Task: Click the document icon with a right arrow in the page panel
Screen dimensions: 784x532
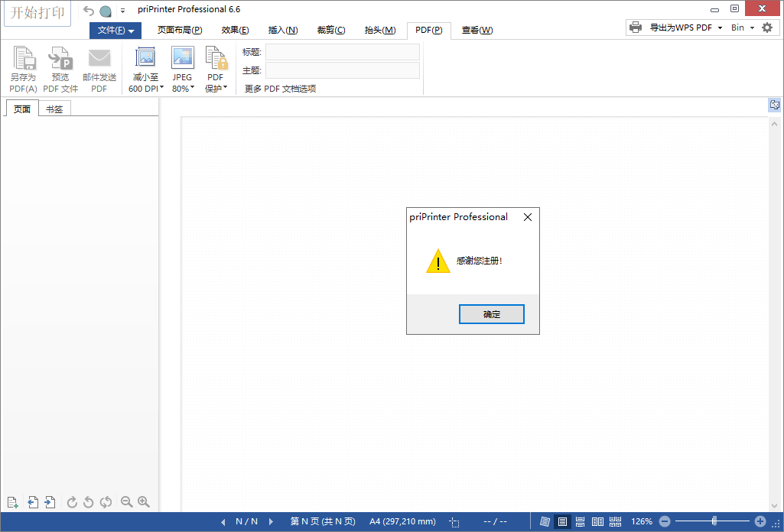Action: tap(50, 502)
